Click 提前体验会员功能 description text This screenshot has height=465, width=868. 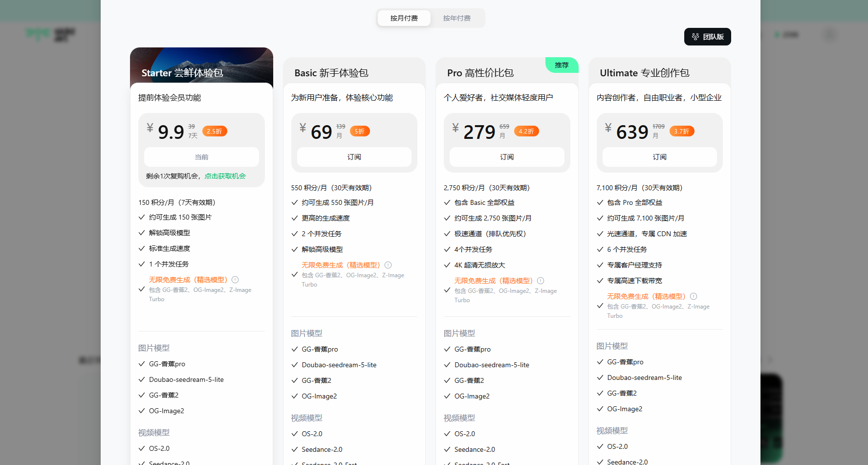point(170,98)
